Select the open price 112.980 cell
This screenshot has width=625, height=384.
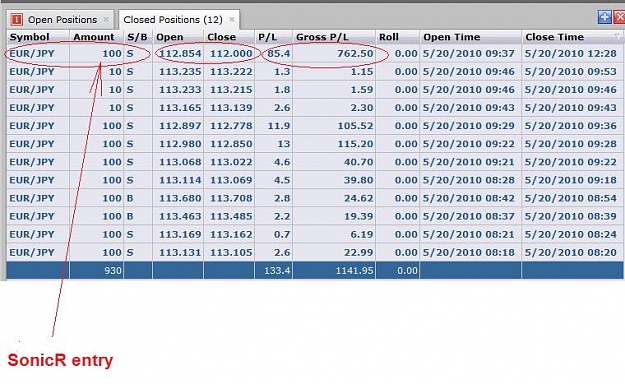coord(180,144)
